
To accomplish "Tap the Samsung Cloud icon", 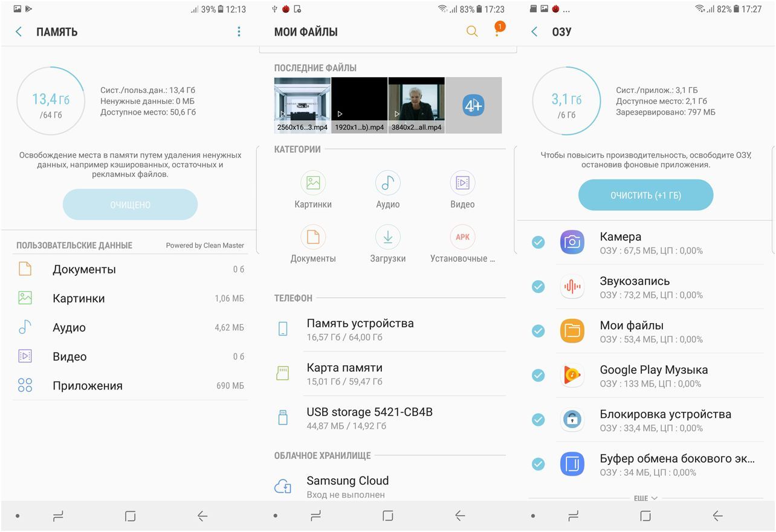I will tap(283, 486).
